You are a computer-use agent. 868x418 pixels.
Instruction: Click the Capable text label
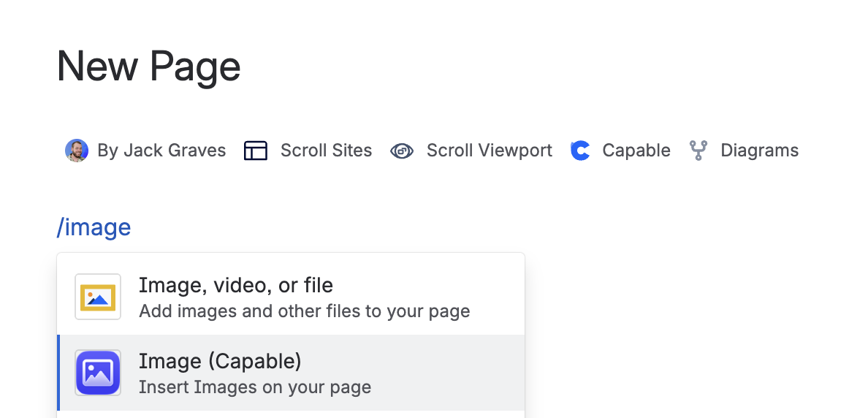click(636, 151)
